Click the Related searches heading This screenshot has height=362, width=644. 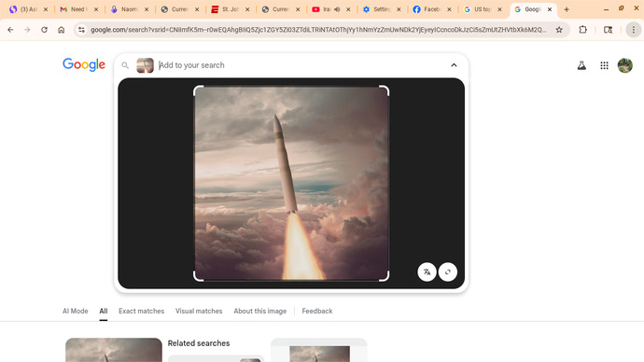(x=199, y=343)
